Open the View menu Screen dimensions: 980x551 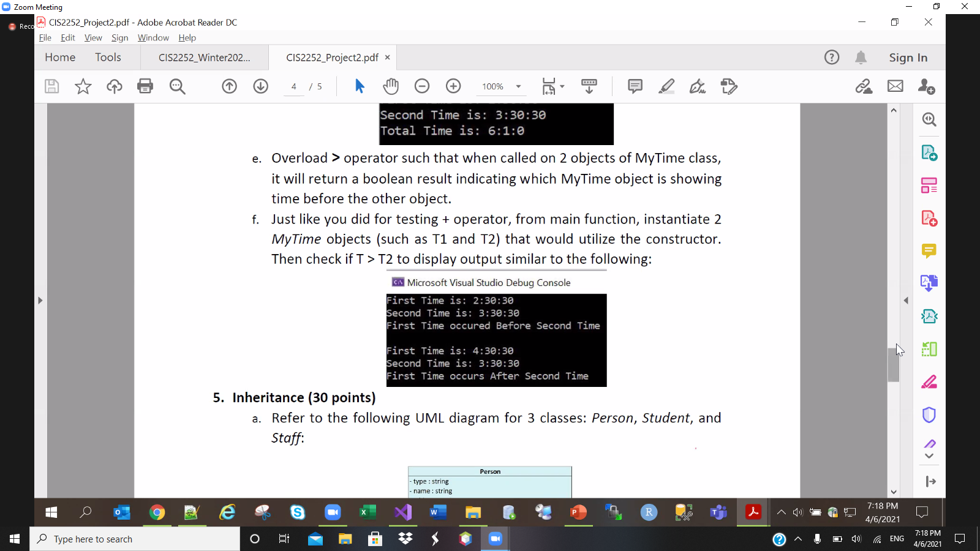92,38
